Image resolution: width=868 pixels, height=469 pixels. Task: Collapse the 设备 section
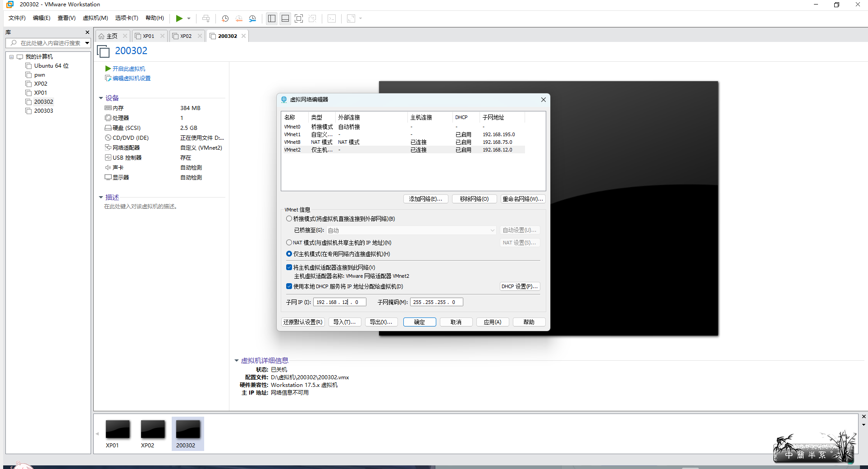(x=101, y=98)
